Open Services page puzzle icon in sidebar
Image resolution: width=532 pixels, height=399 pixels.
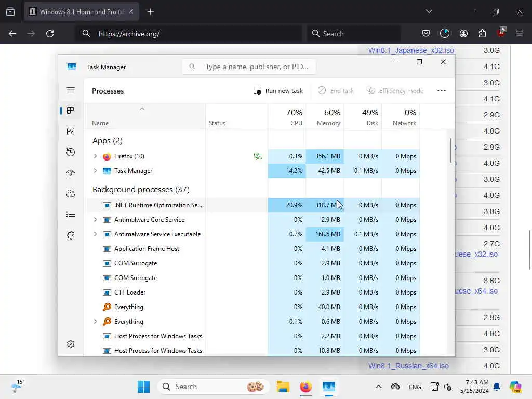tap(71, 235)
